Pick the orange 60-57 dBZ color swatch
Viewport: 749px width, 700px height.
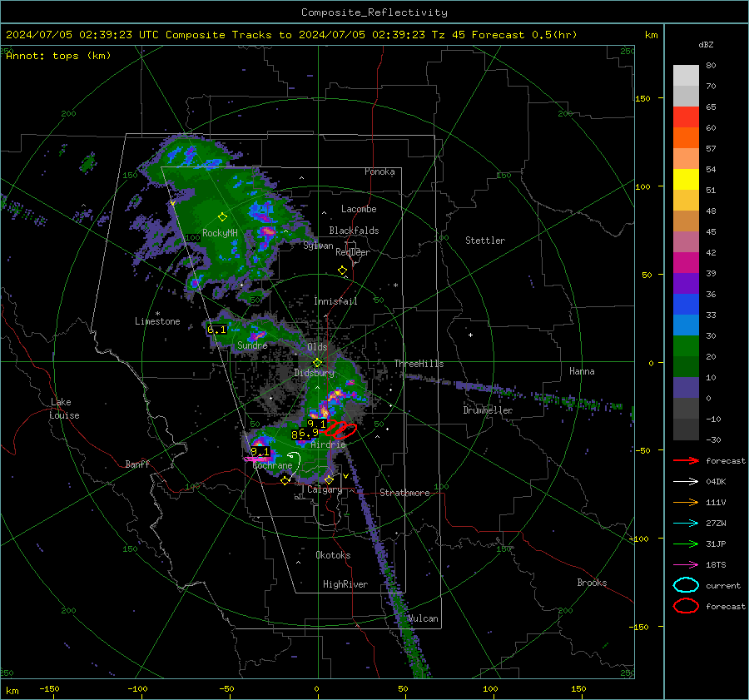pos(686,138)
